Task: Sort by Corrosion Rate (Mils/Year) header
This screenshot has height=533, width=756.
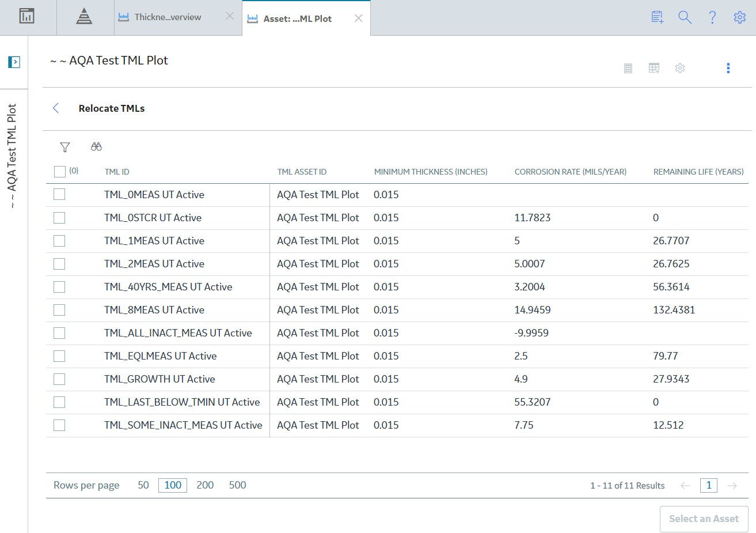Action: click(571, 172)
